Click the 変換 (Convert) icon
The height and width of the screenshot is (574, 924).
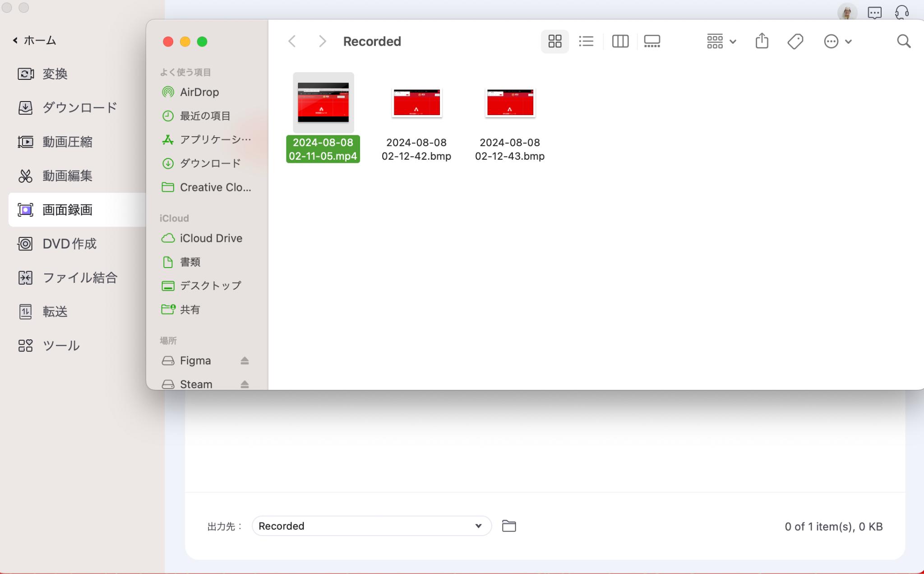tap(25, 74)
